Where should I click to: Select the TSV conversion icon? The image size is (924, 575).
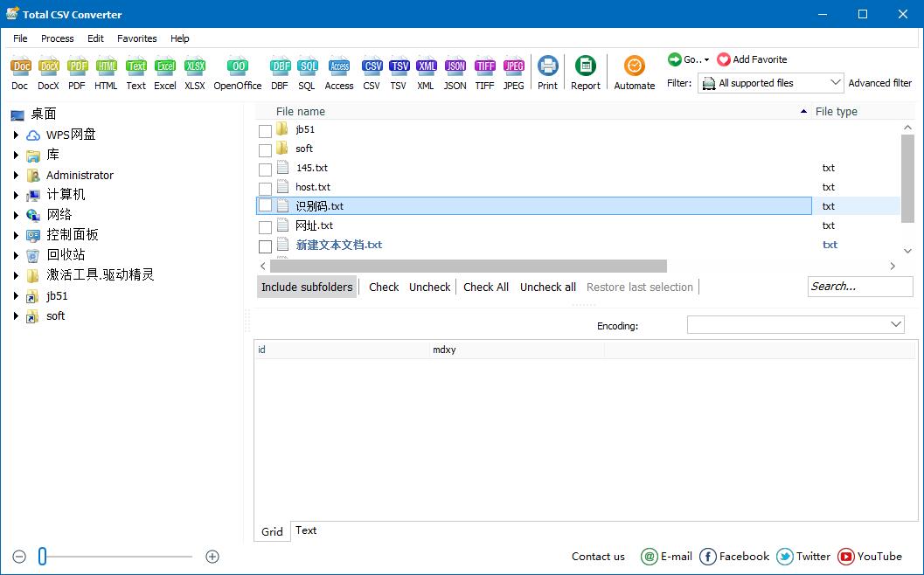click(x=399, y=66)
